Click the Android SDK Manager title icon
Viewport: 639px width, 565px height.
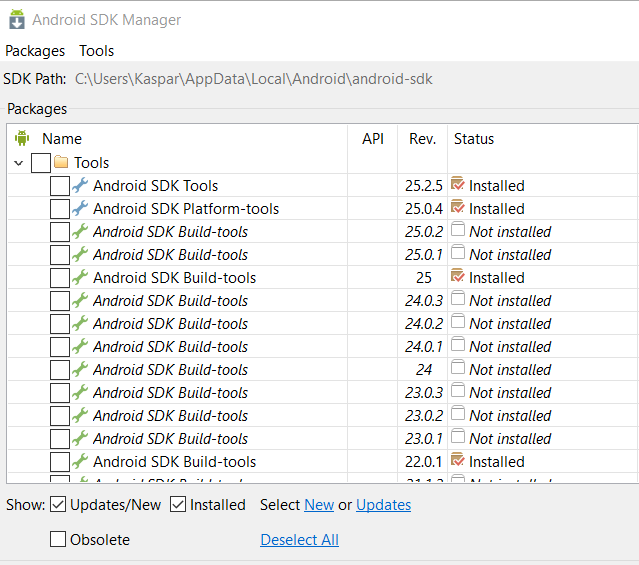coord(16,19)
